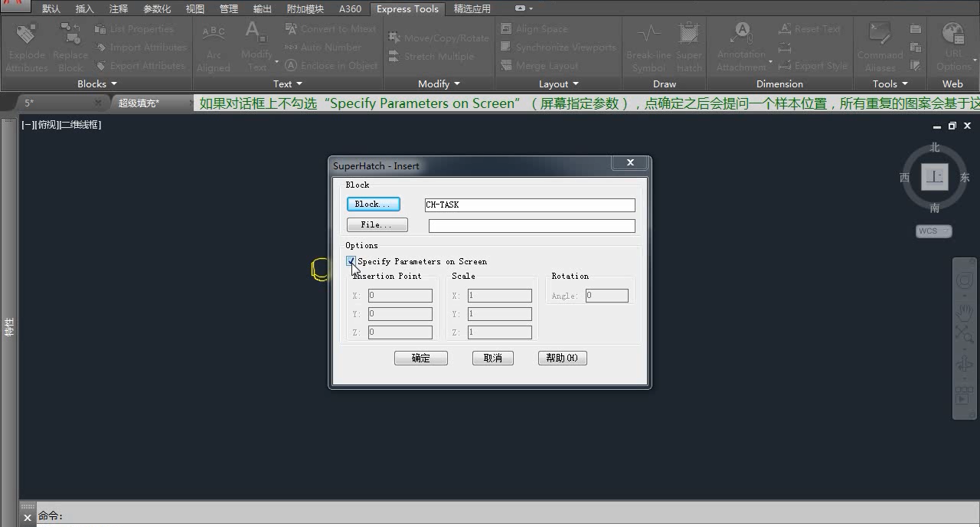The image size is (980, 527).
Task: Click the ViewCube top face 上
Action: tap(935, 177)
